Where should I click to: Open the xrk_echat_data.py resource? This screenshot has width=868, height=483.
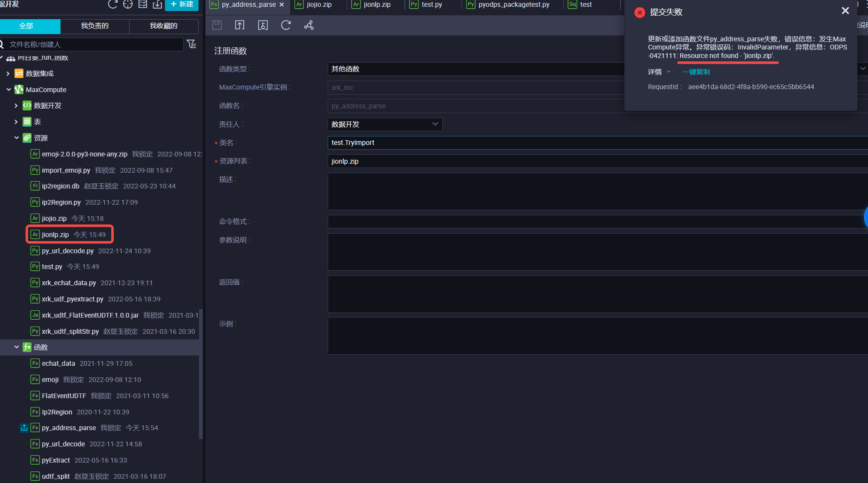[69, 283]
